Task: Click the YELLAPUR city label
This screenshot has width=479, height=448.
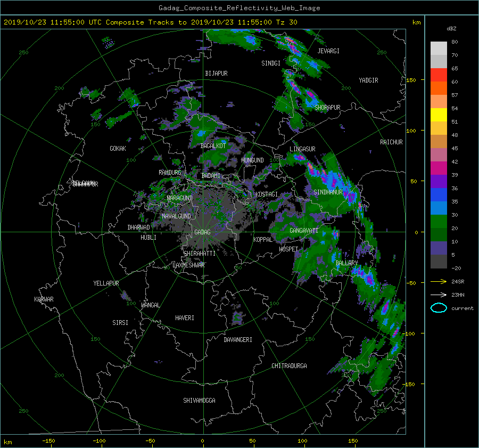Action: pos(106,283)
